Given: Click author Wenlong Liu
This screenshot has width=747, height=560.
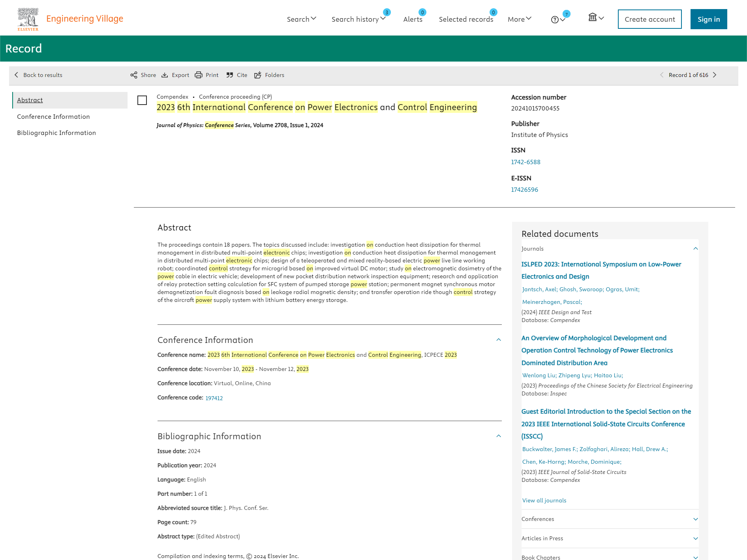Looking at the screenshot, I should point(539,375).
